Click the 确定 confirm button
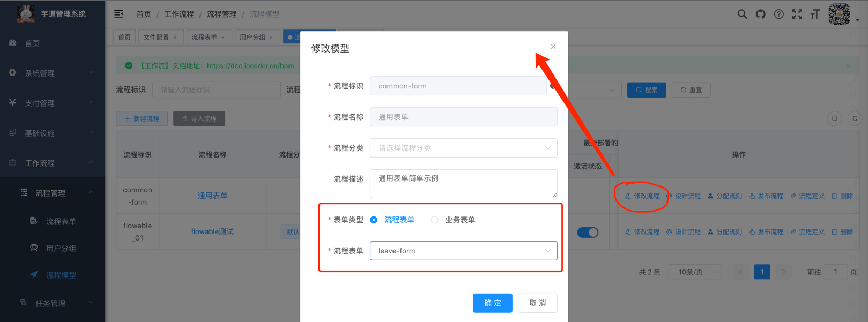The height and width of the screenshot is (322, 868). (492, 303)
